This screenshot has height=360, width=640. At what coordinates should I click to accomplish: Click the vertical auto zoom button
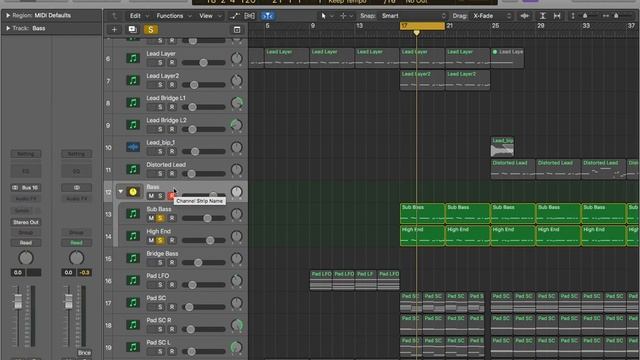point(542,16)
